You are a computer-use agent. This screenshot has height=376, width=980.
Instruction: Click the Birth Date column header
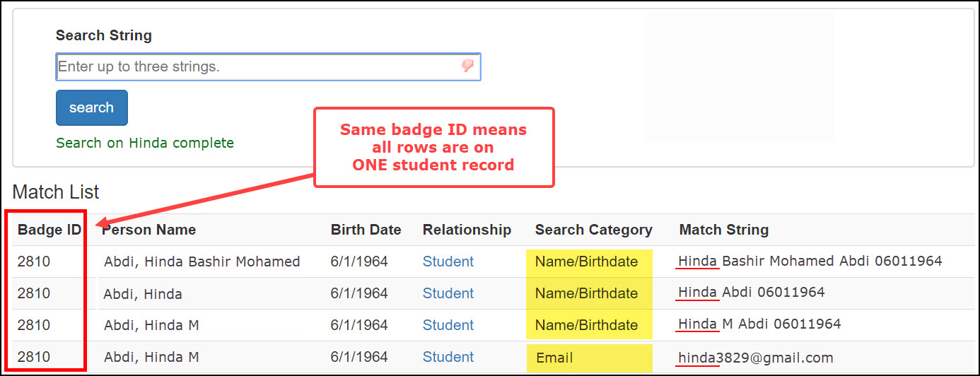coord(366,230)
